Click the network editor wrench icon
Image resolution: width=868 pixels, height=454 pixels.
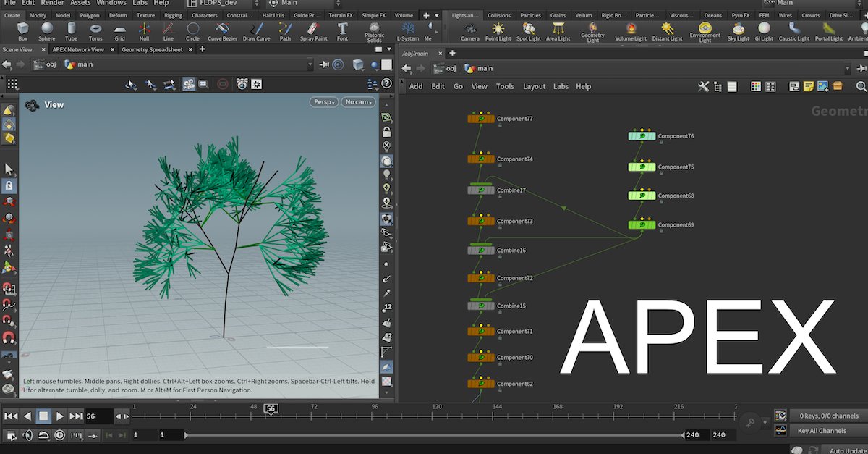[x=703, y=86]
